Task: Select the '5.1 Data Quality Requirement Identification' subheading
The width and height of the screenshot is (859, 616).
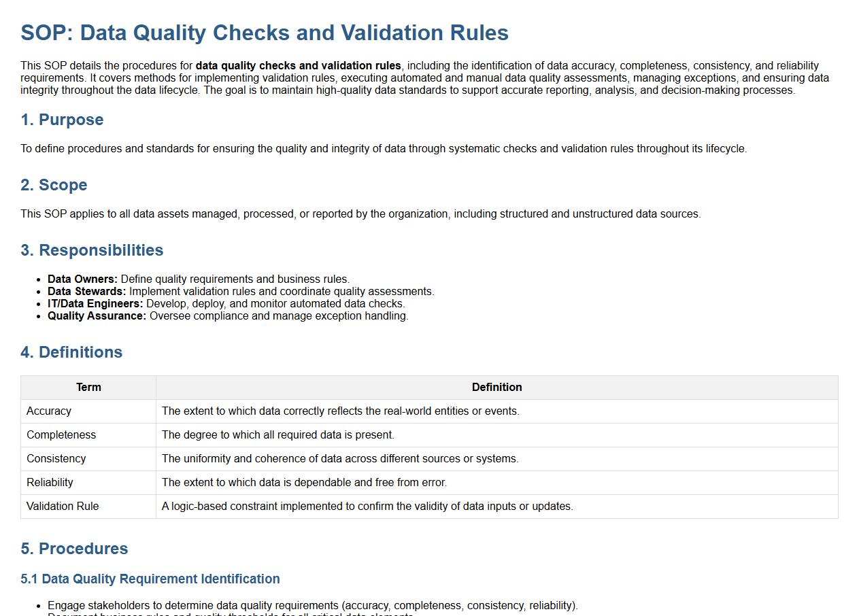Action: click(x=150, y=579)
